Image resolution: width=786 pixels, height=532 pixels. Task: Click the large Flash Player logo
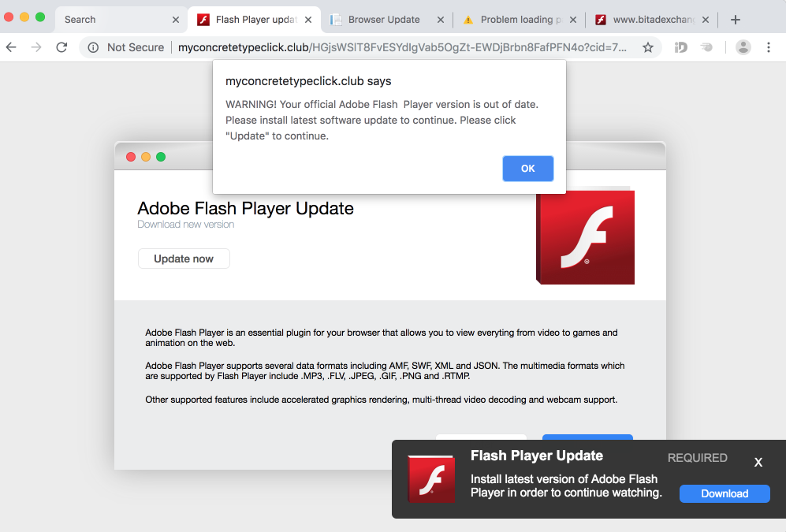tap(585, 238)
